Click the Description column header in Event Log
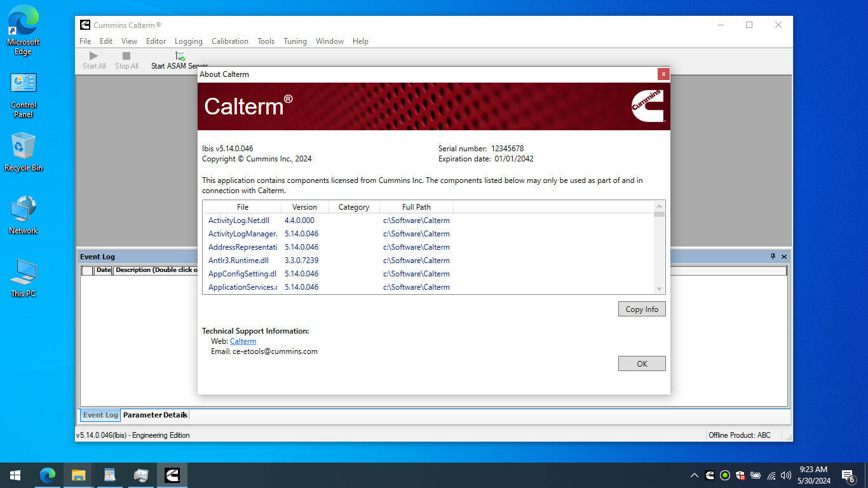 tap(156, 270)
